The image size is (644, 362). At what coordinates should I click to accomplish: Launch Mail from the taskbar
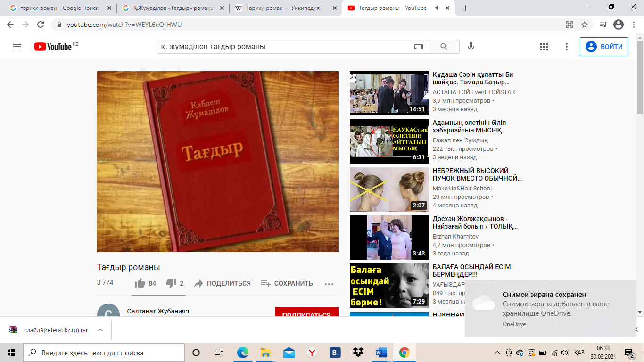[289, 353]
